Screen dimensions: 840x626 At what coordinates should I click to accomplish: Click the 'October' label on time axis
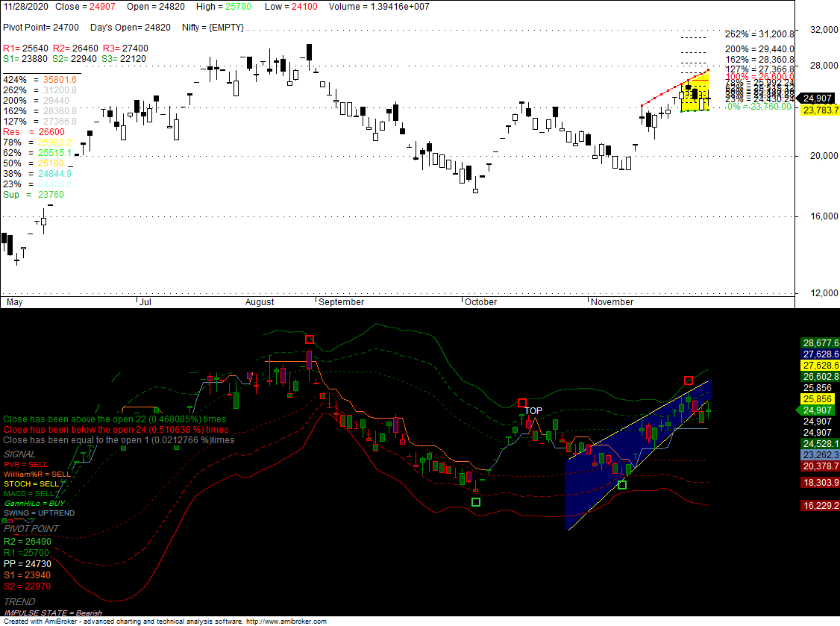coord(480,302)
